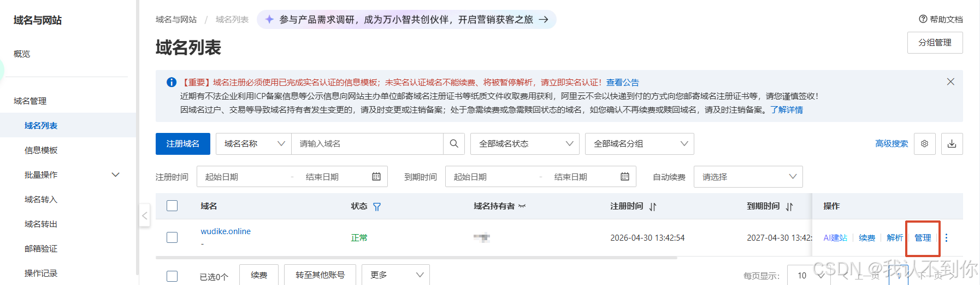
Task: Click the Learn Details link
Action: 787,109
